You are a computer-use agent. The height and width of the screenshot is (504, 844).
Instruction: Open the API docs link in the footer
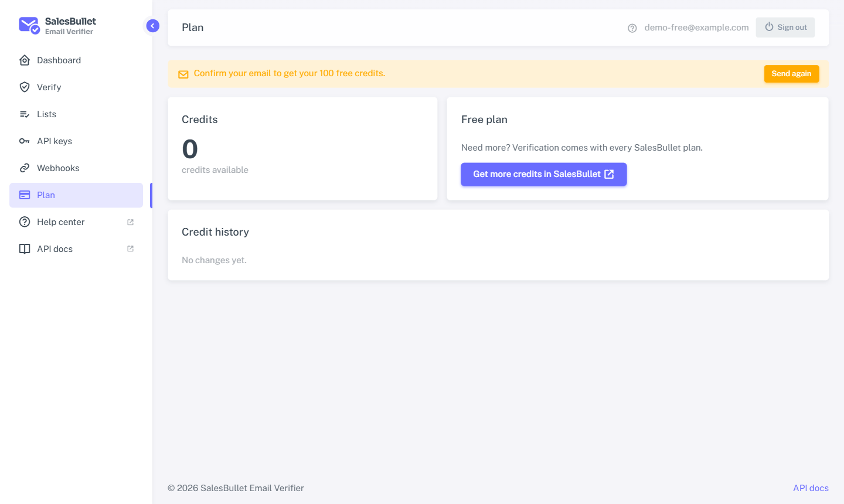coord(811,488)
